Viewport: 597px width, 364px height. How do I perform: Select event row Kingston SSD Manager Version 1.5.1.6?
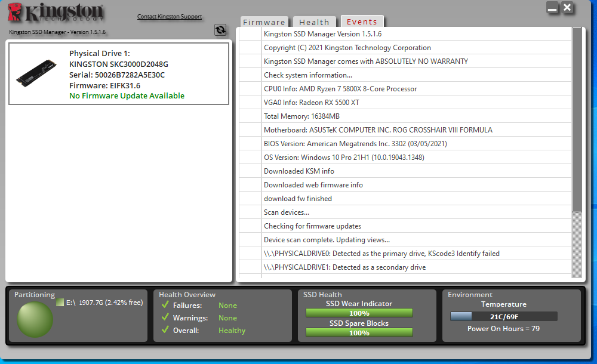[x=405, y=34]
